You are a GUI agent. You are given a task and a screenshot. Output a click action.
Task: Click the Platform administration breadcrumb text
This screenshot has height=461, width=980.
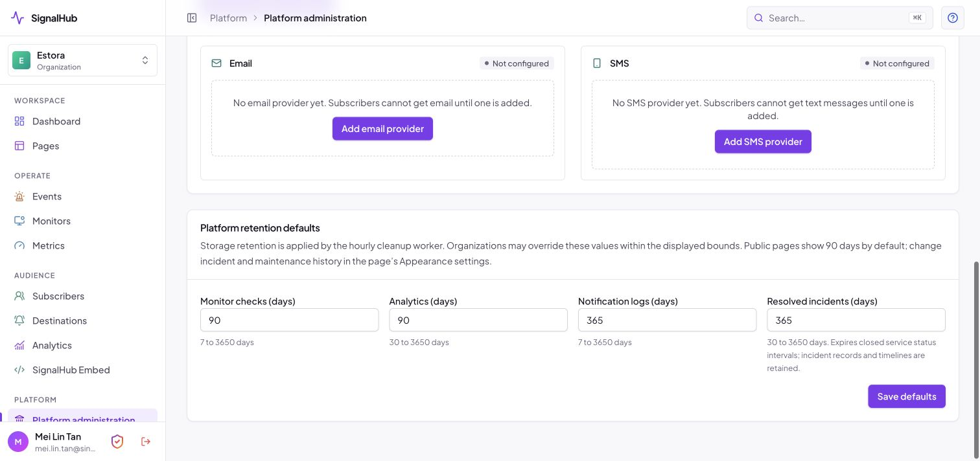pos(315,18)
